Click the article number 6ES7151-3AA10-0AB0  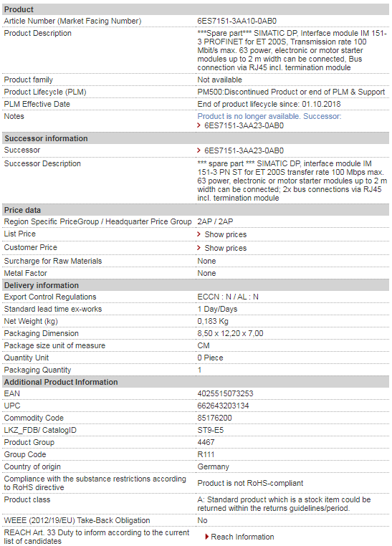pyautogui.click(x=236, y=21)
